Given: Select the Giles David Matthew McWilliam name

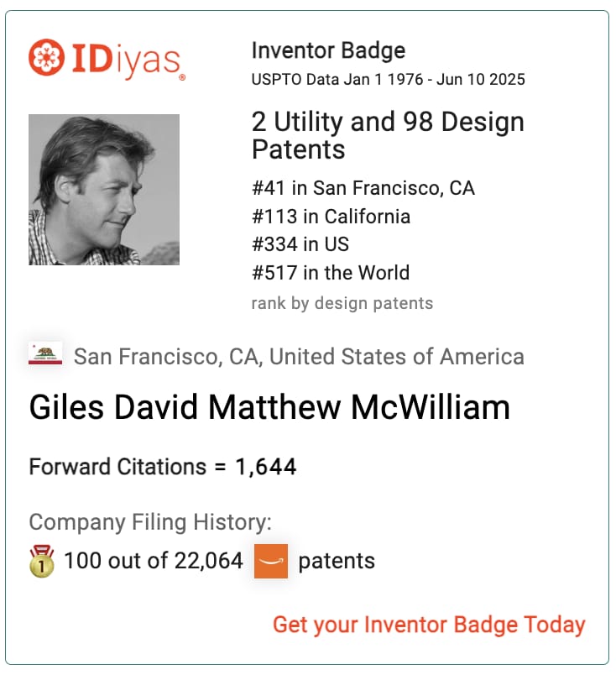Looking at the screenshot, I should click(x=269, y=407).
